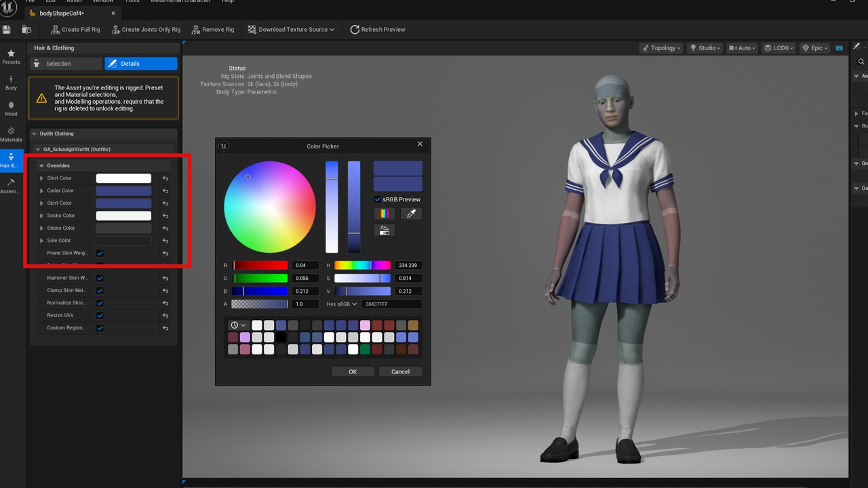
Task: Activate the eyedropper in the Color Picker
Action: tap(411, 213)
